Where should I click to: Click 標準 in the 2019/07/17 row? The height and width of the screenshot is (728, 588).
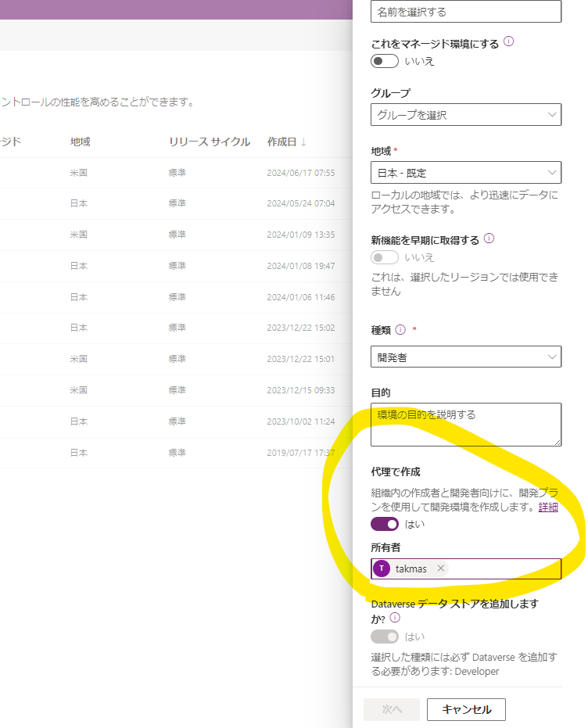click(177, 453)
